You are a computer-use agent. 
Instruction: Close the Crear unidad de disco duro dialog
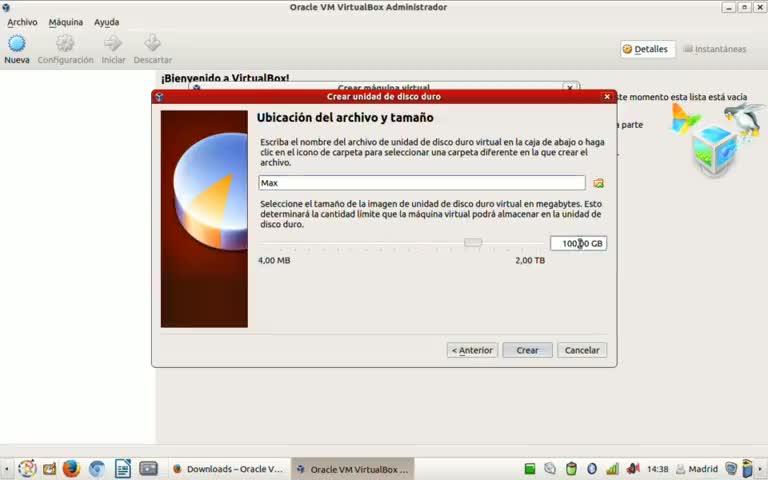[x=607, y=96]
